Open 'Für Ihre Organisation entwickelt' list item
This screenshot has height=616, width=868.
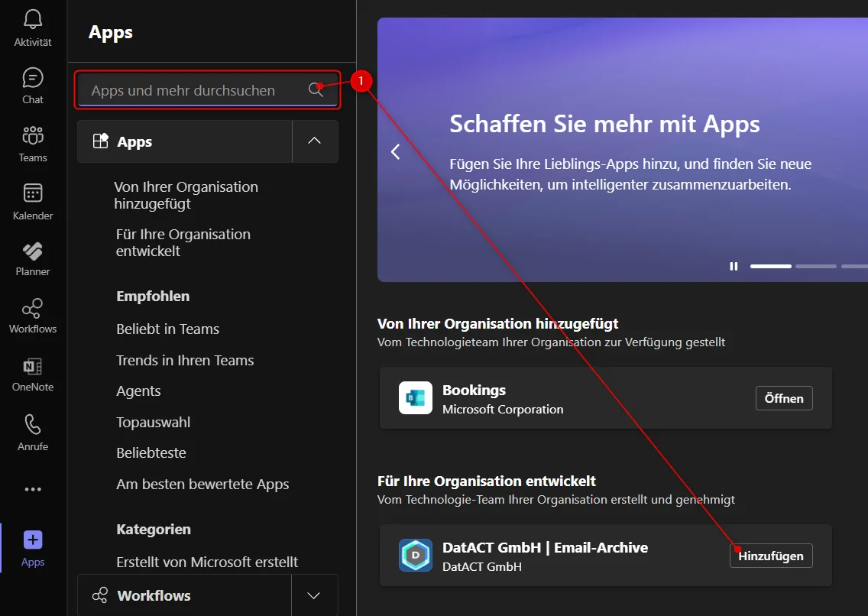click(x=183, y=242)
